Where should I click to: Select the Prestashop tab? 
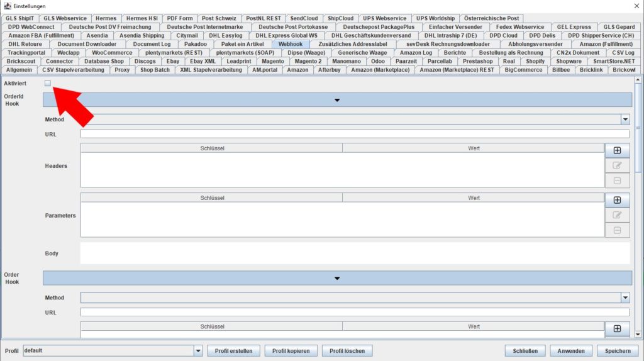tap(477, 61)
